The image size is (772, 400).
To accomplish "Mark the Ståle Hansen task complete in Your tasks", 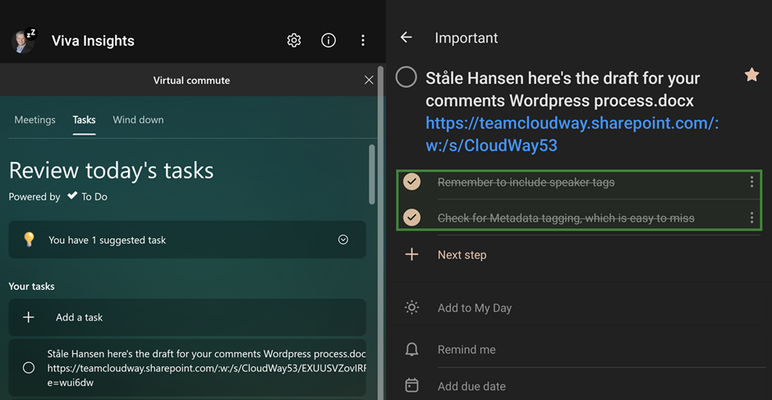I will 29,367.
